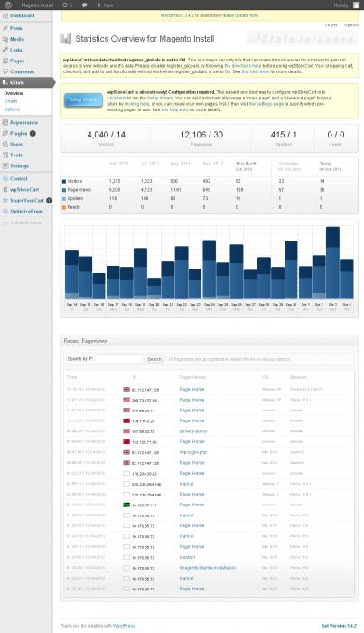Image resolution: width=364 pixels, height=633 pixels.
Task: Click the green flag in pageviews list
Action: click(x=126, y=505)
